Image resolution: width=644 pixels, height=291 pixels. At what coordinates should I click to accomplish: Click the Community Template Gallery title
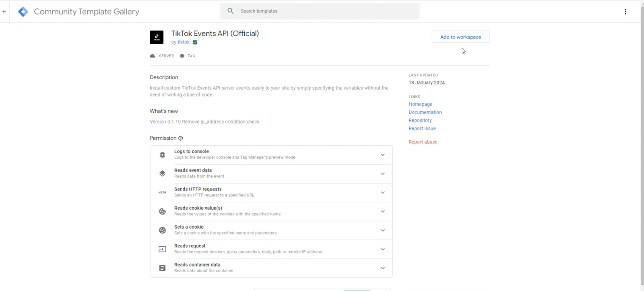pos(87,12)
